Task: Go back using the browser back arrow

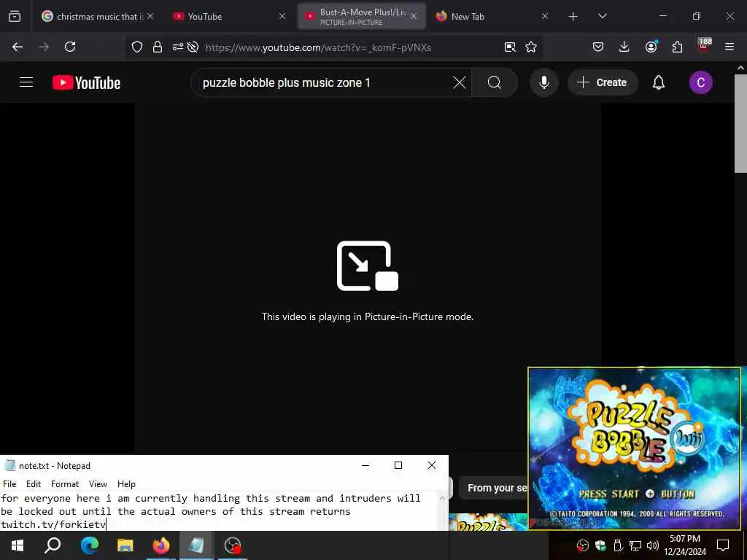Action: pyautogui.click(x=18, y=47)
